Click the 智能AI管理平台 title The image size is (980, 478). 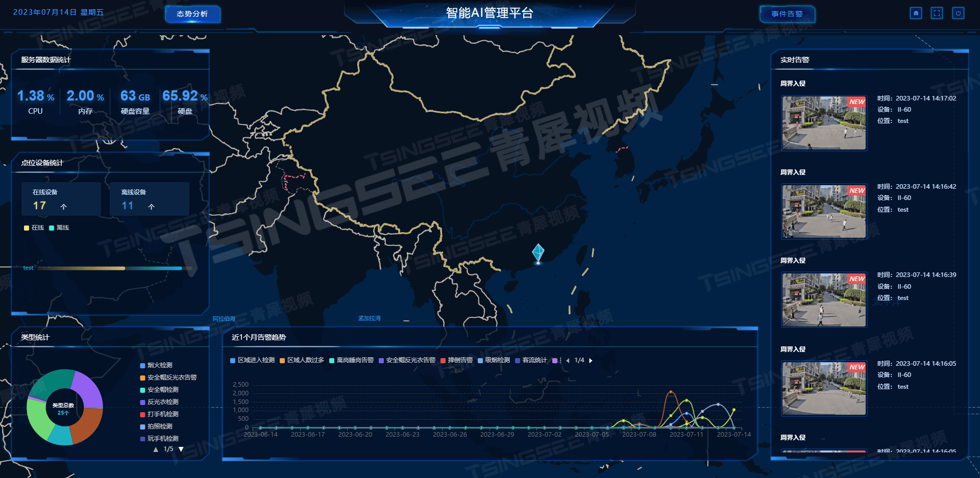[x=489, y=13]
